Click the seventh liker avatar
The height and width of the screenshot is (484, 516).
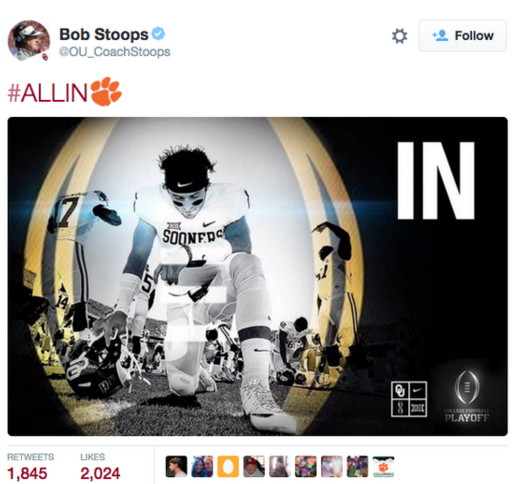(332, 466)
